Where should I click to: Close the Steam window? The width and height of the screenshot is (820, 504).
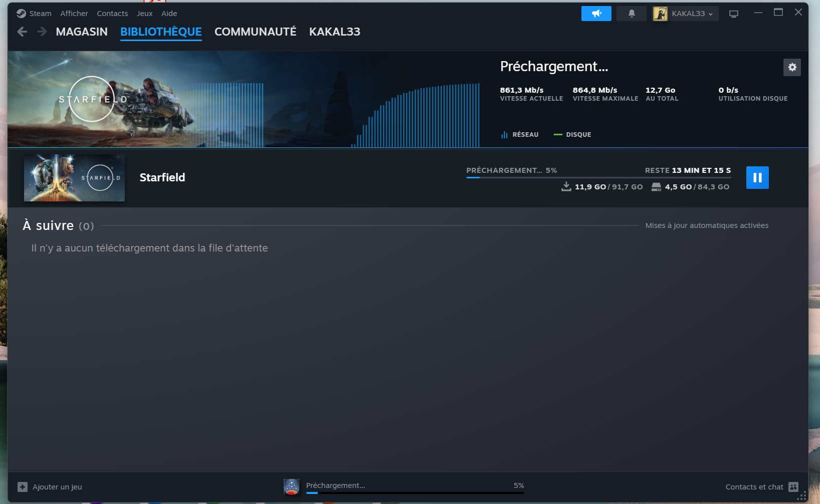(x=798, y=13)
